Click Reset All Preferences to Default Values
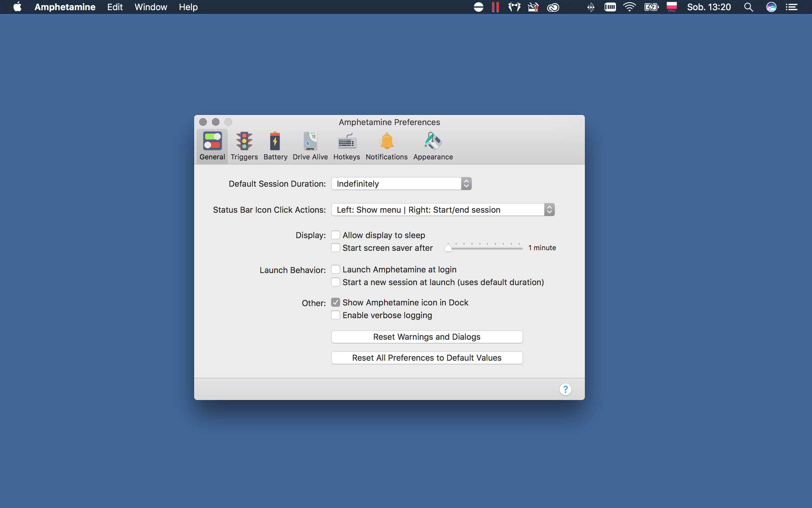The image size is (812, 508). (x=427, y=358)
